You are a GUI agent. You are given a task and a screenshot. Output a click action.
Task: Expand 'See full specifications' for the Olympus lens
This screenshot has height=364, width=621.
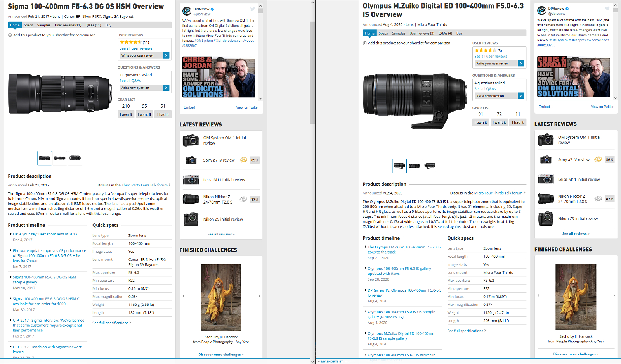(466, 331)
